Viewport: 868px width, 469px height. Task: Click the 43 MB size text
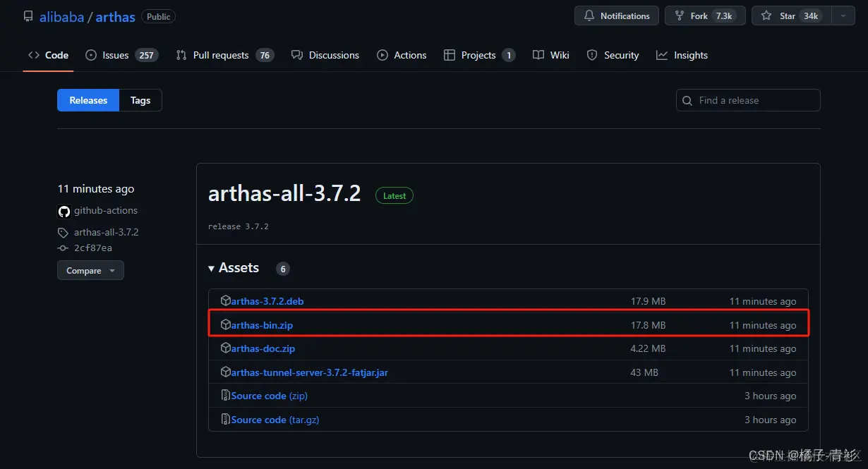click(x=644, y=372)
